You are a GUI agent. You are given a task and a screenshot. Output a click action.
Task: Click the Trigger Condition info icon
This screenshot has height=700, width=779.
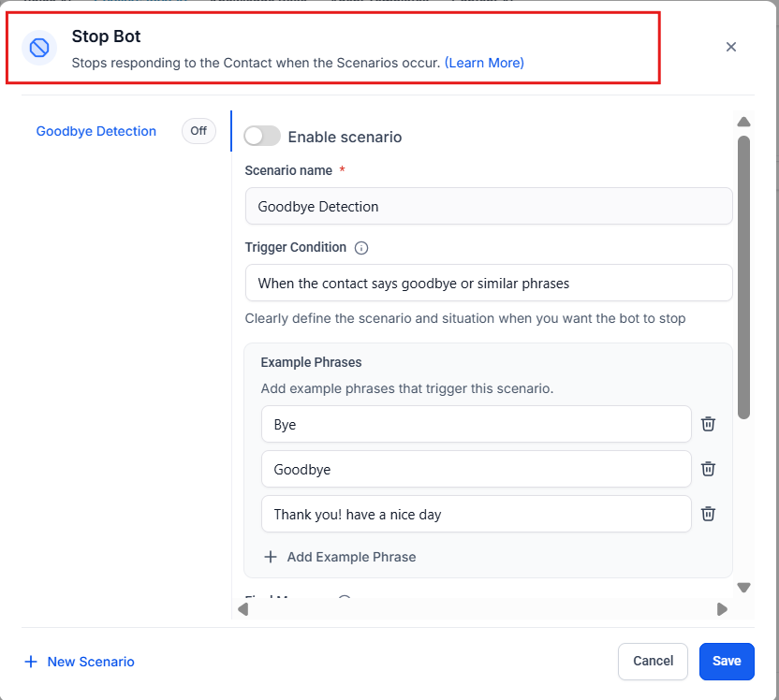pyautogui.click(x=361, y=248)
